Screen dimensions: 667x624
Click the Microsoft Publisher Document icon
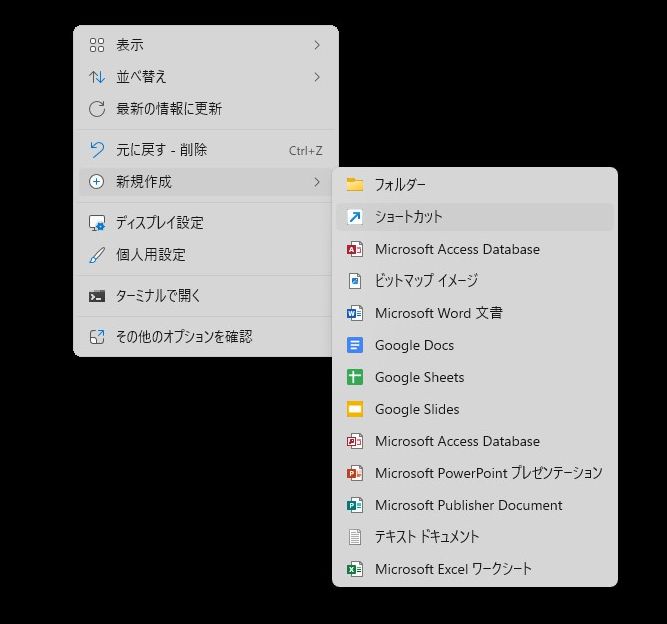354,505
